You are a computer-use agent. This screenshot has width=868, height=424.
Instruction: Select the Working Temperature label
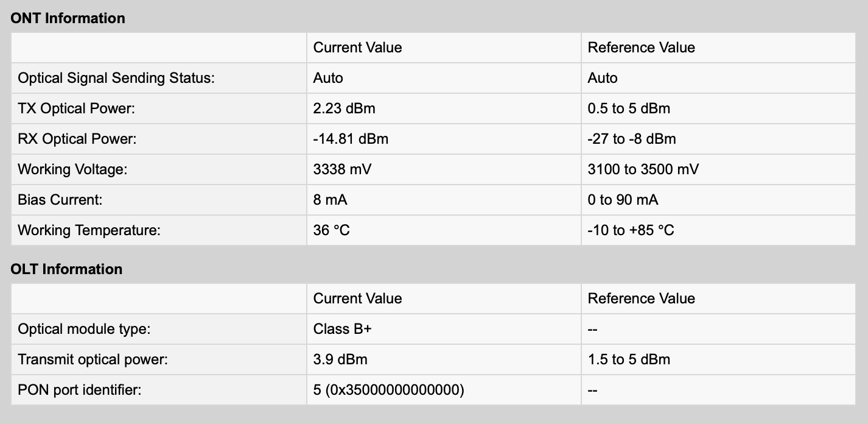89,230
